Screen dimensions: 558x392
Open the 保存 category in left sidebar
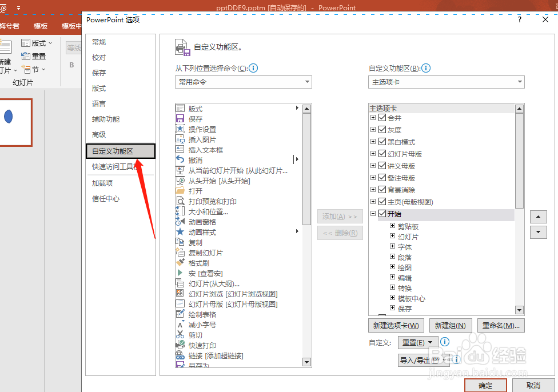click(x=99, y=73)
